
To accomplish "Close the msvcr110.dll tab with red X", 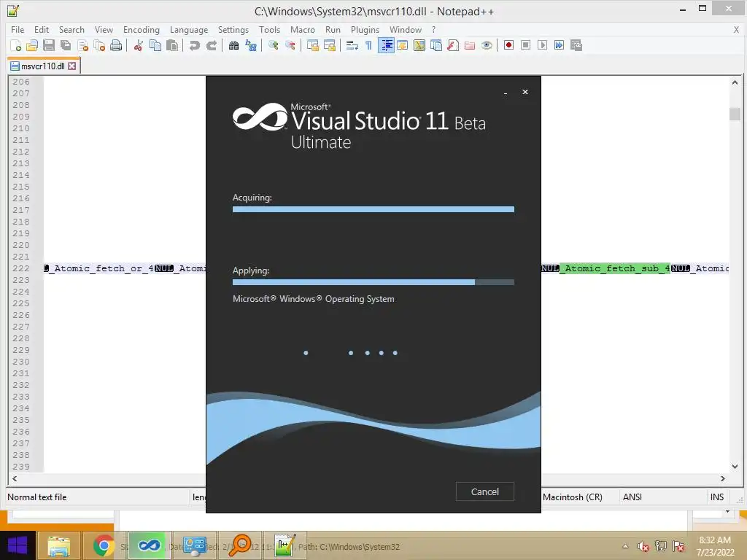I will pyautogui.click(x=72, y=66).
